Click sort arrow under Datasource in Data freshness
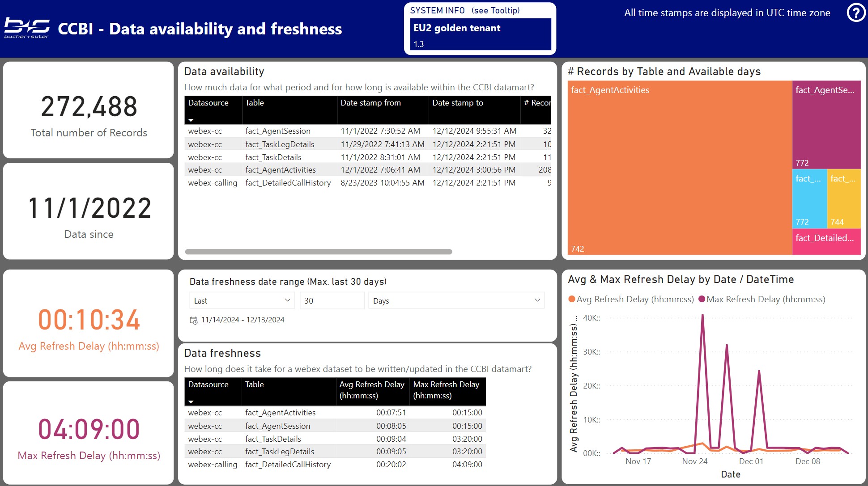Screen dimensions: 868x486 click(x=191, y=401)
